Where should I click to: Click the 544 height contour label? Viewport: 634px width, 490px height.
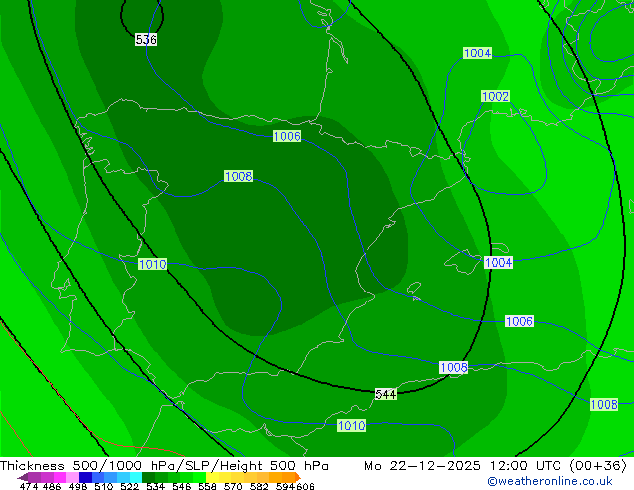click(x=385, y=394)
